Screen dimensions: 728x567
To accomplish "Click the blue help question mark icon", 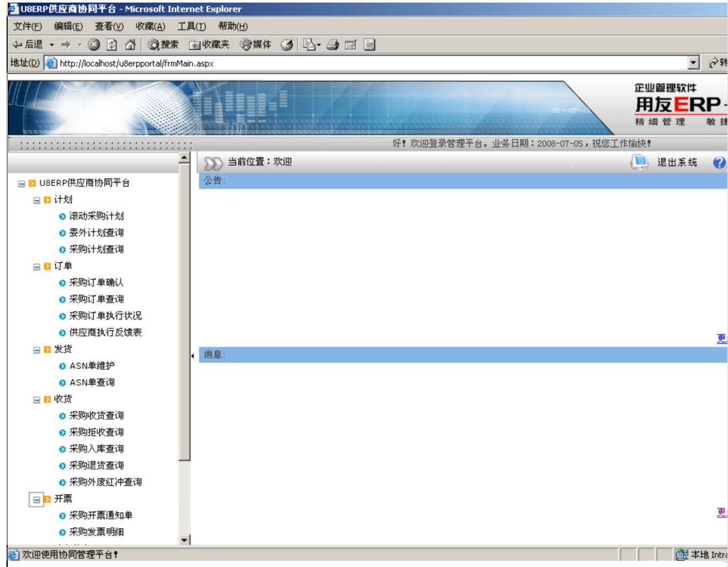I will 719,162.
